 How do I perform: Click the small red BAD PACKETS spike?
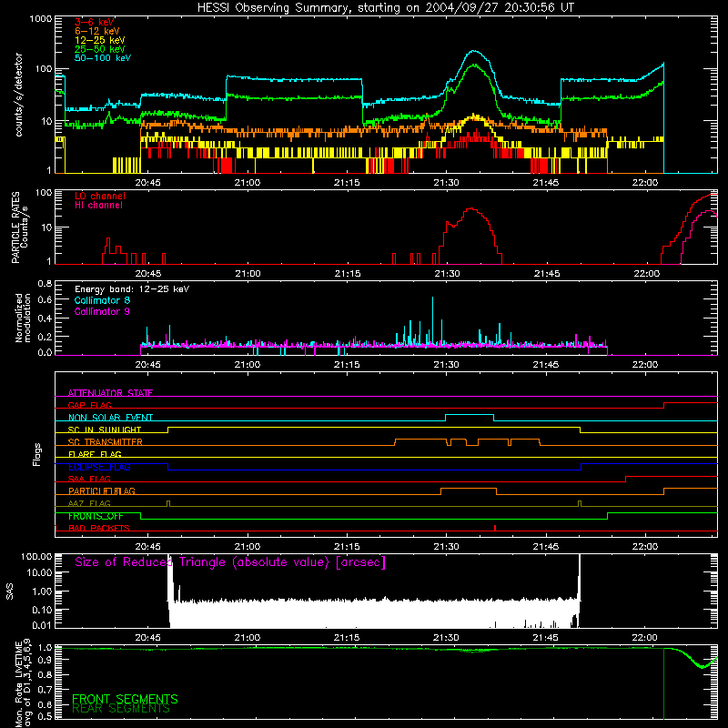pos(495,528)
